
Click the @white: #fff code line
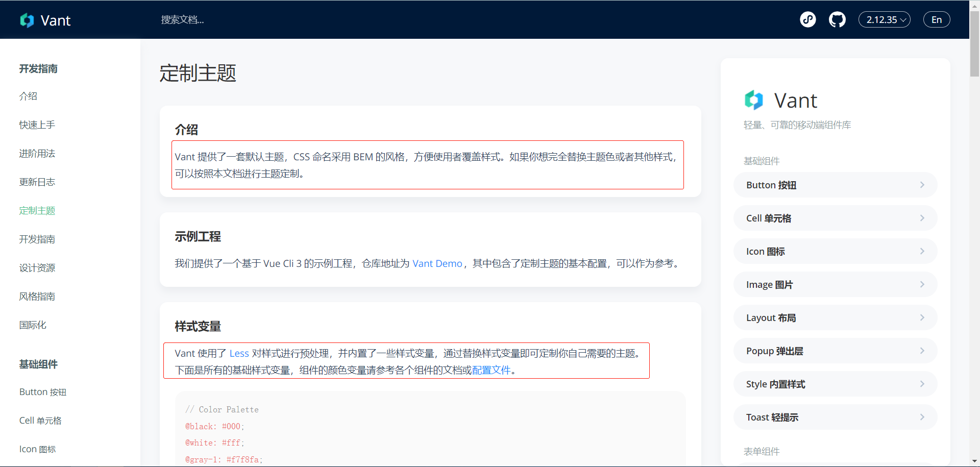coord(215,443)
